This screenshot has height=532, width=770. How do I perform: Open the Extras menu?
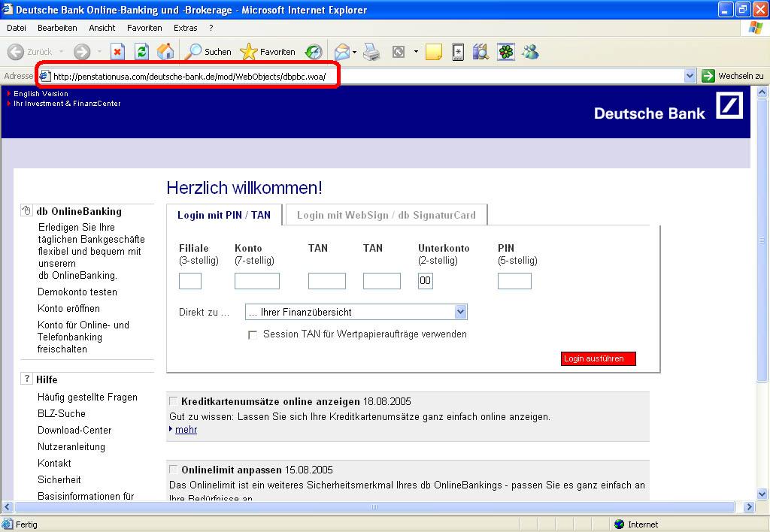click(185, 28)
